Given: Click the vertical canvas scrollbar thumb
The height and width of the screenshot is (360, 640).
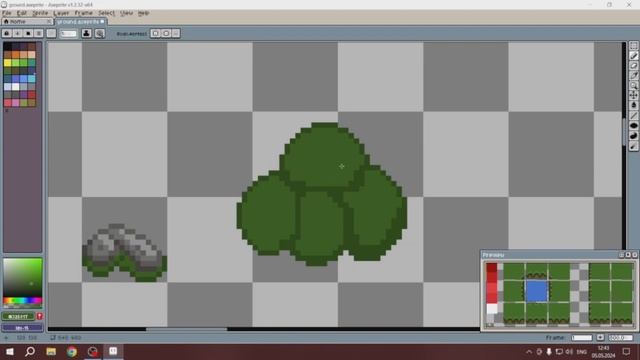Looking at the screenshot, I should click(x=624, y=131).
